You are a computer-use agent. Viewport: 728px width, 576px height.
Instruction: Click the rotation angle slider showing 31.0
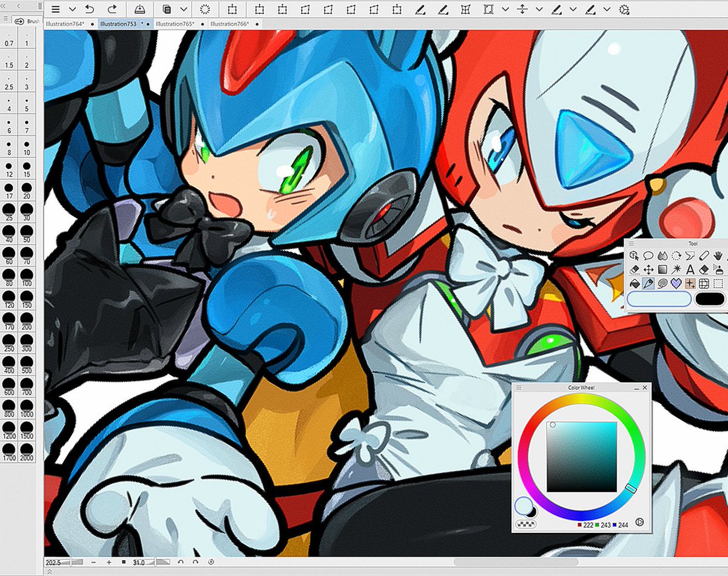(151, 563)
